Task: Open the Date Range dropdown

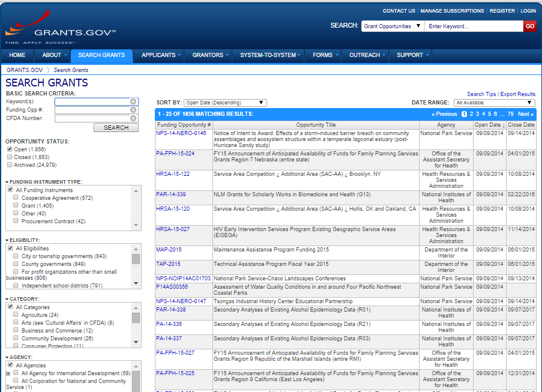Action: 494,103
